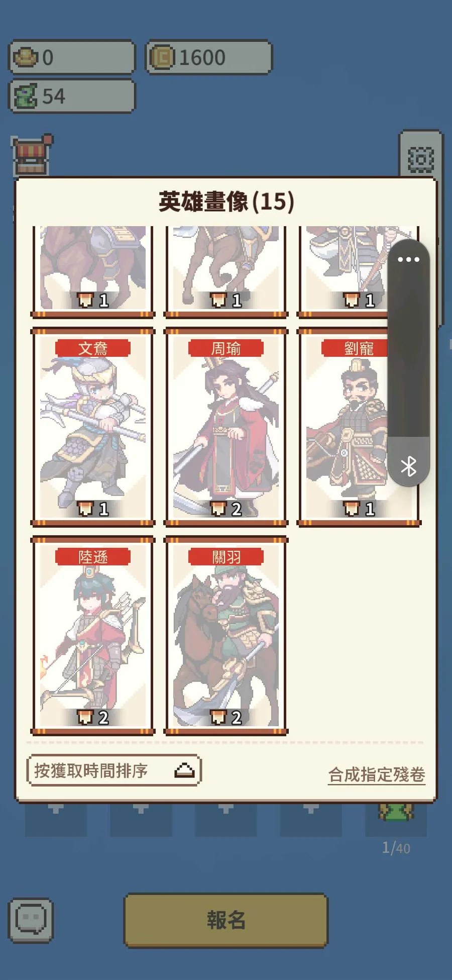Open the treasure chest icon
This screenshot has width=452, height=980.
point(32,155)
